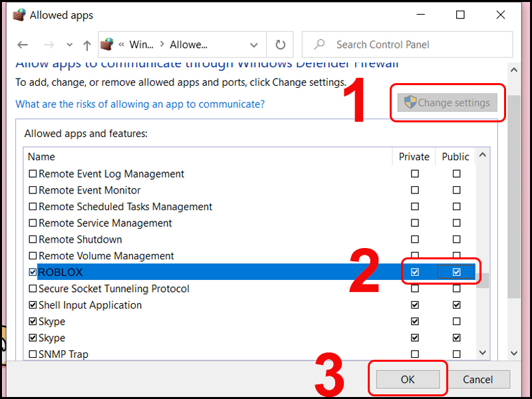Select the Remote Volume Management row
The image size is (532, 399).
(249, 256)
